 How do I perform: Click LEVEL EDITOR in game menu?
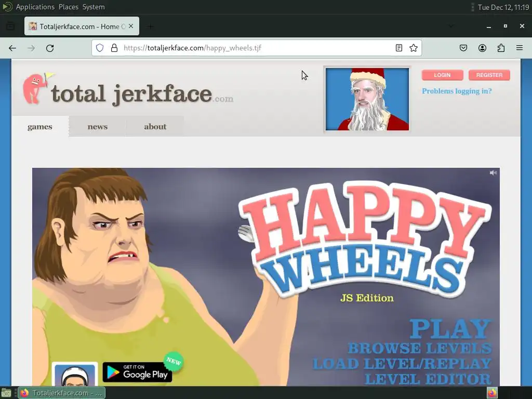click(428, 379)
